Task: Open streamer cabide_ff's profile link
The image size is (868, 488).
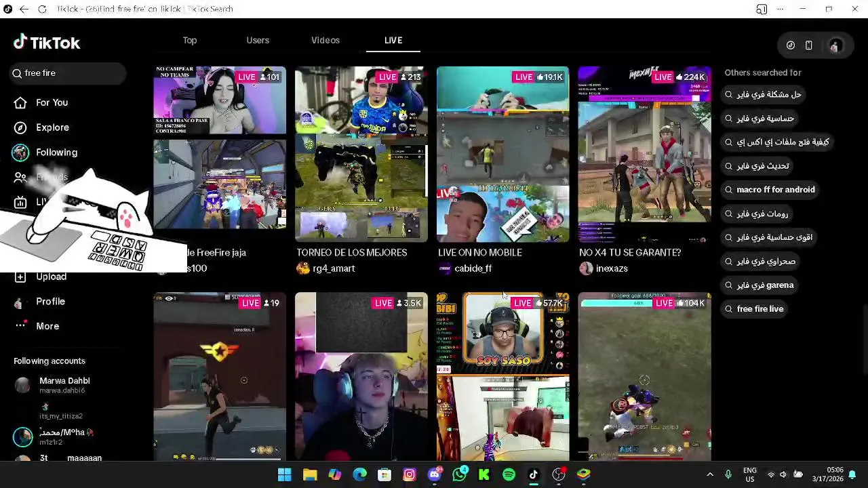Action: pyautogui.click(x=473, y=268)
